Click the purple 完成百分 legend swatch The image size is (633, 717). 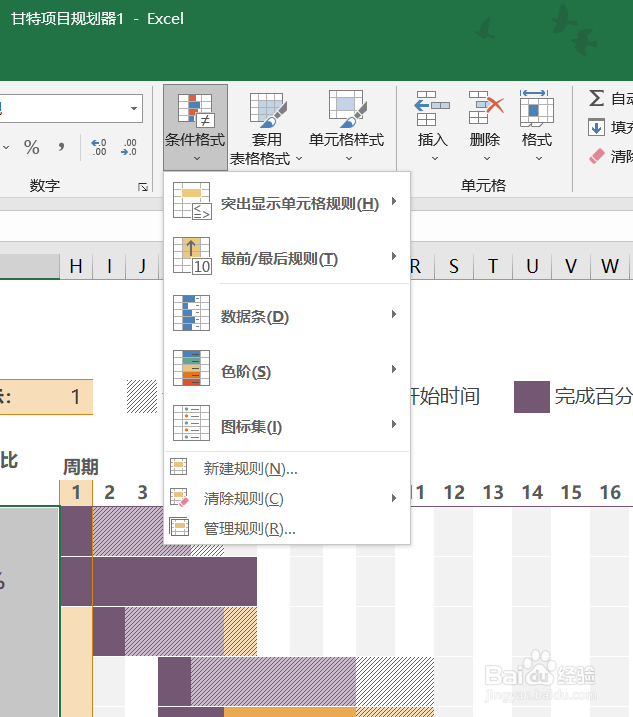point(531,397)
